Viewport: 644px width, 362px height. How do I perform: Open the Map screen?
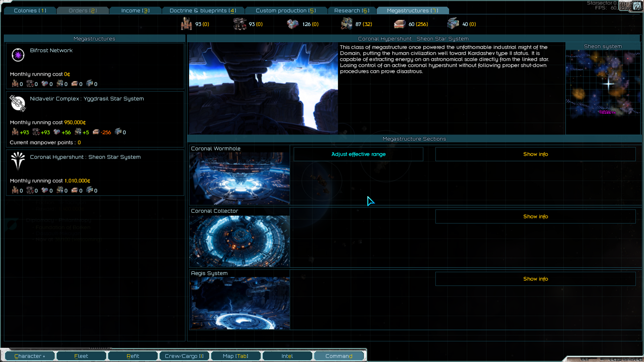tap(235, 356)
